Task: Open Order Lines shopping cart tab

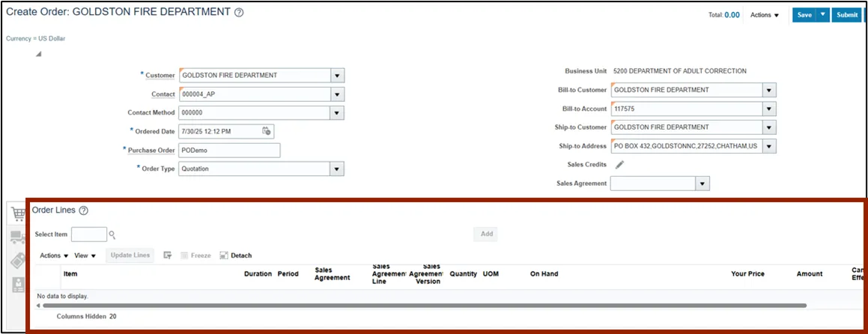Action: point(19,213)
